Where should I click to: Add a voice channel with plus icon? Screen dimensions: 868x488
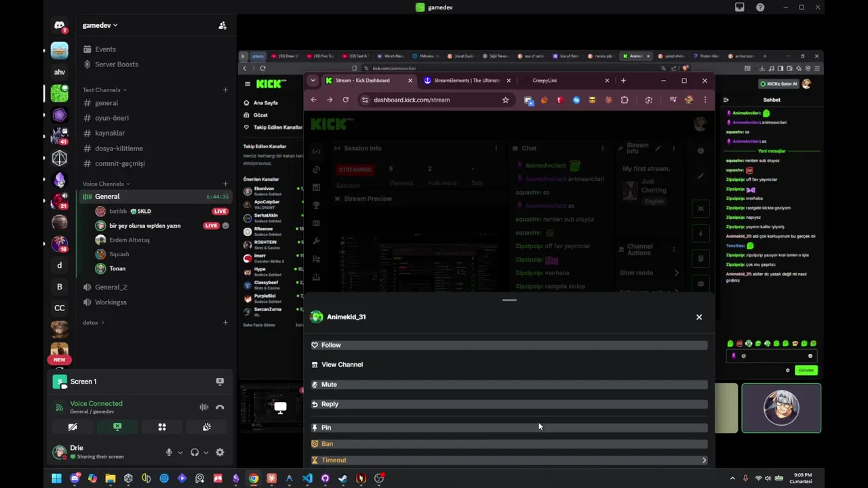tap(226, 184)
